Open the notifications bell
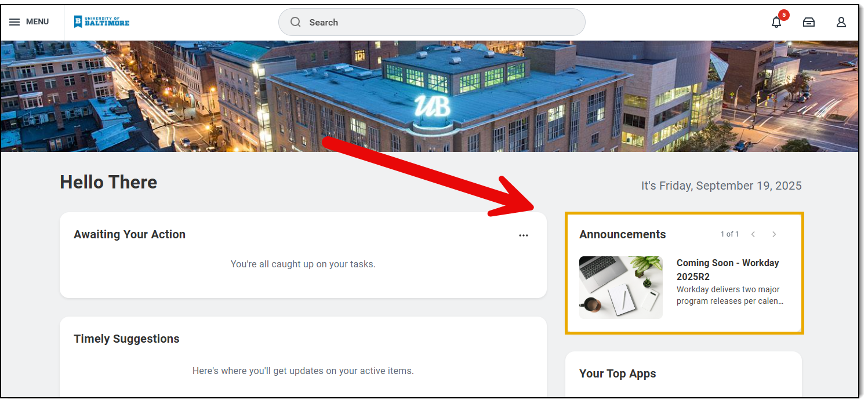The width and height of the screenshot is (868, 403). tap(776, 23)
